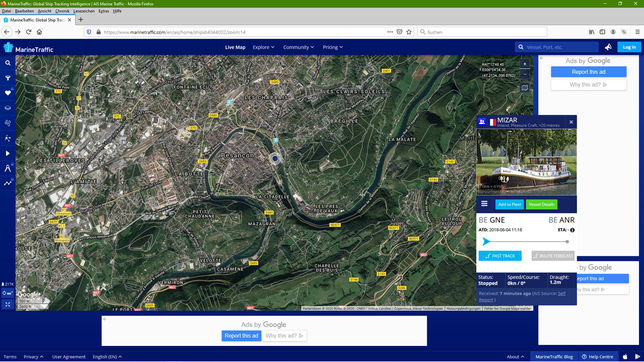Open the map layers stack icon
The height and width of the screenshot is (362, 644).
[x=8, y=108]
